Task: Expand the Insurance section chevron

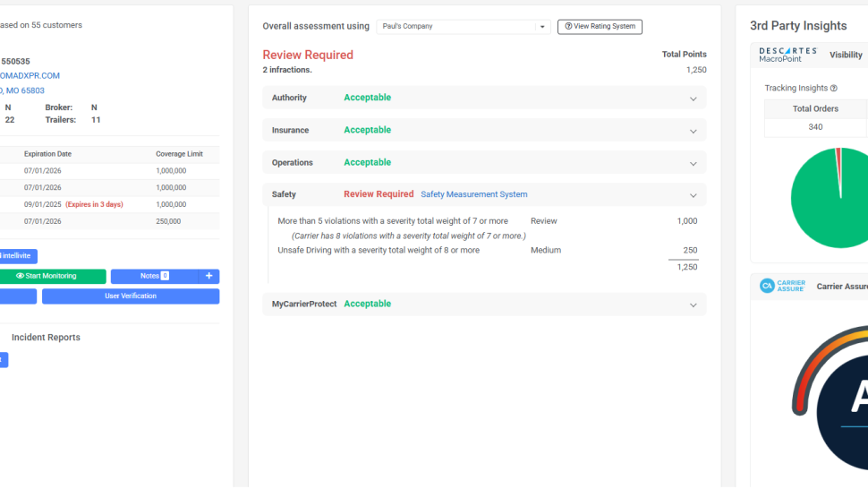Action: pos(694,132)
